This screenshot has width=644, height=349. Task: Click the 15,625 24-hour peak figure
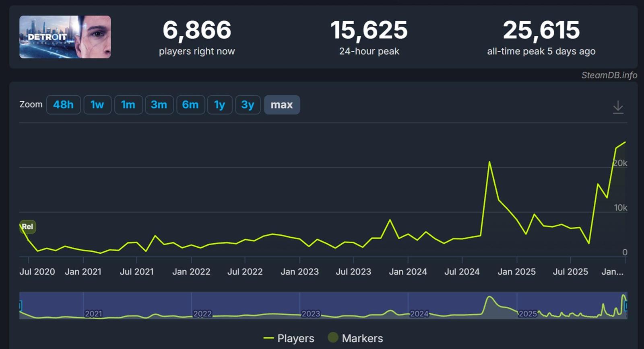pyautogui.click(x=369, y=30)
